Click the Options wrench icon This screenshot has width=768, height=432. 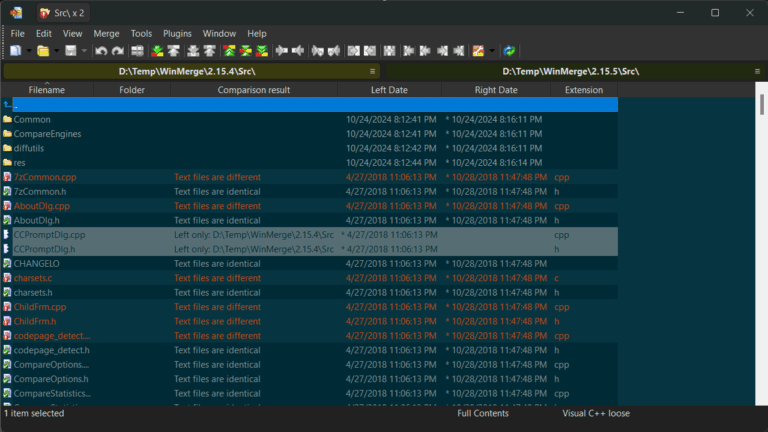pos(478,51)
